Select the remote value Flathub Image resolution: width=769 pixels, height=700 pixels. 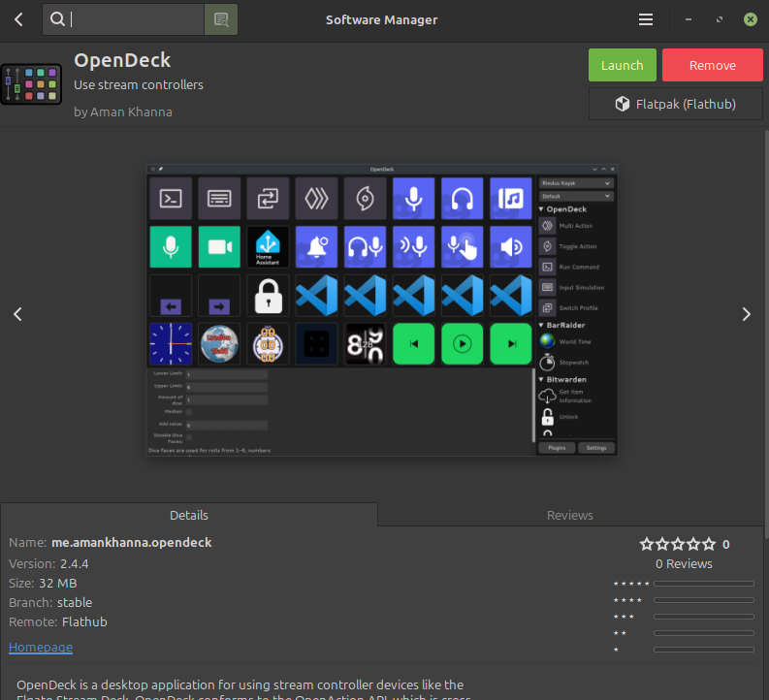[x=84, y=622]
